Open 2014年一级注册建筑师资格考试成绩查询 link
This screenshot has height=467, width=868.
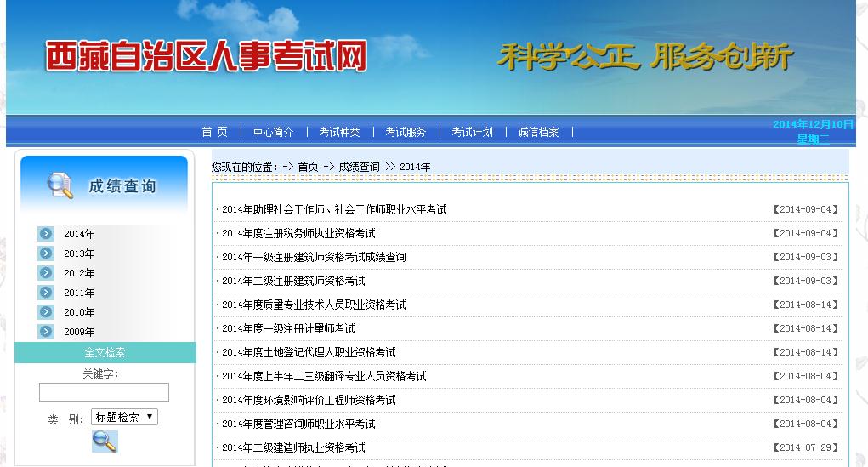click(x=314, y=257)
